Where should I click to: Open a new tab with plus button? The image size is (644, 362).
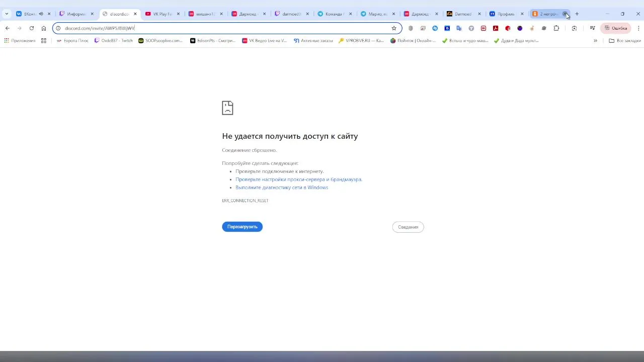(x=577, y=14)
